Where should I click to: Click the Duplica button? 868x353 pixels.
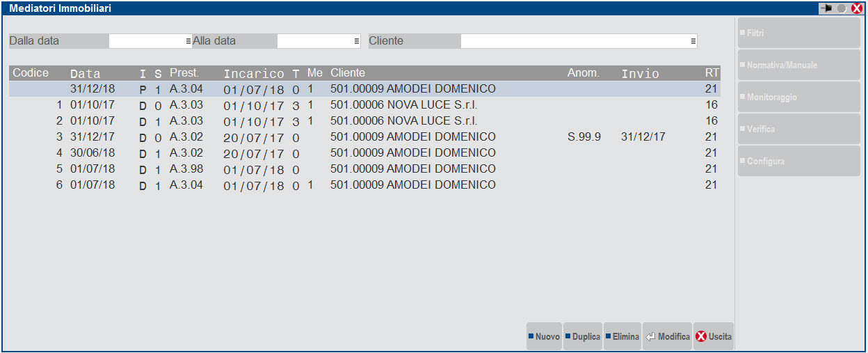tap(582, 336)
